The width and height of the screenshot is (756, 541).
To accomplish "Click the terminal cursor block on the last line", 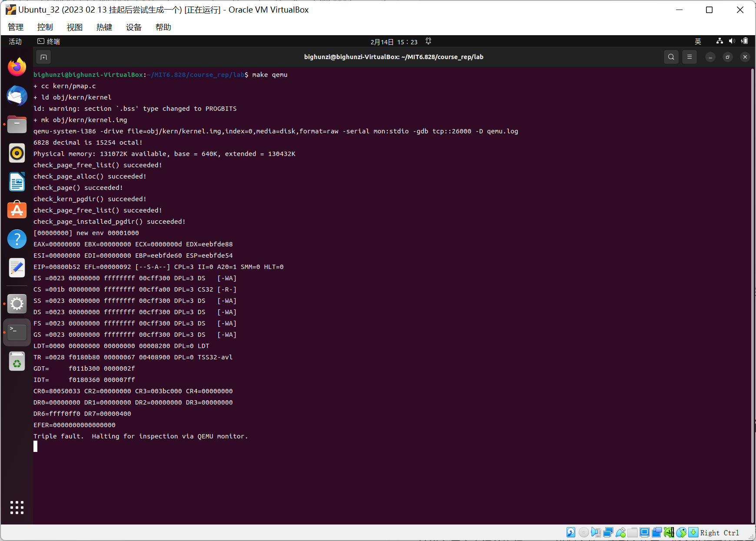I will tap(36, 447).
